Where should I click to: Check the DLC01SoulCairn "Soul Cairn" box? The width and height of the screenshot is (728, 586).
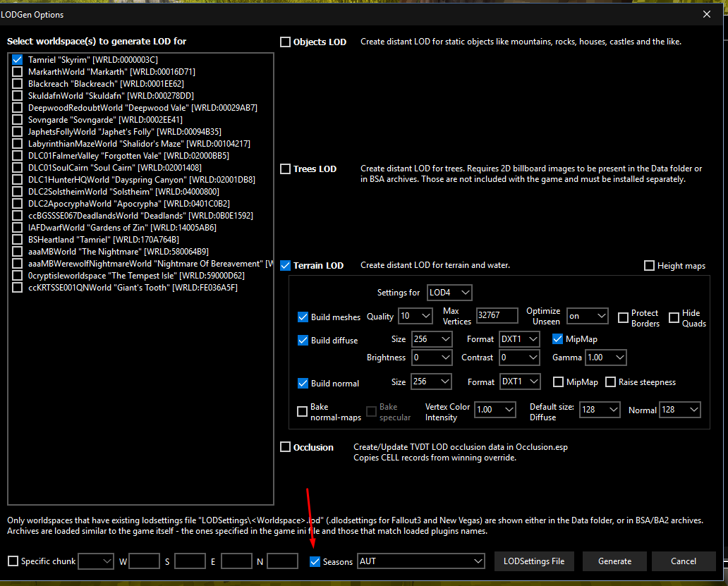click(17, 168)
